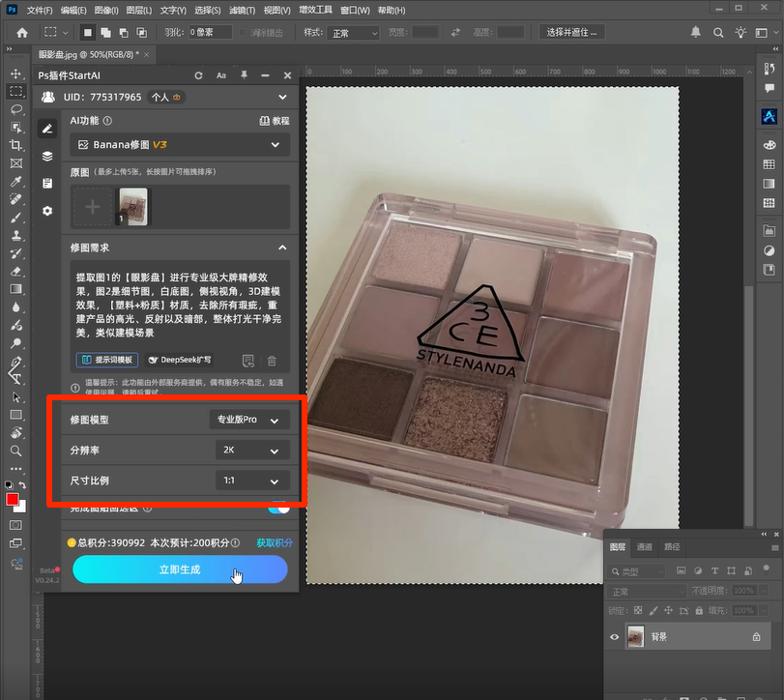Open the 修图模型 专业版Pro dropdown
Image resolution: width=784 pixels, height=700 pixels.
(x=249, y=420)
